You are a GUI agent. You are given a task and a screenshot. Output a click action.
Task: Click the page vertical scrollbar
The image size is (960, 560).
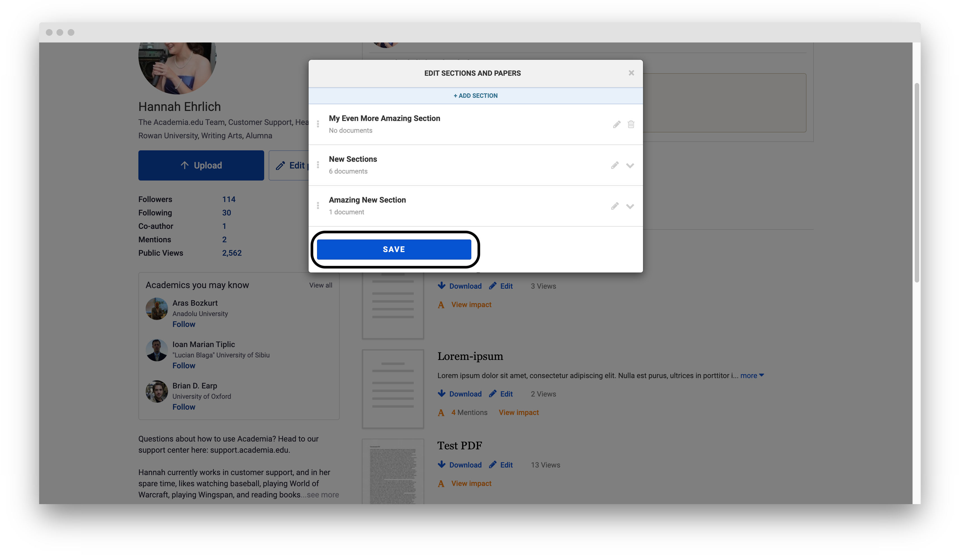tap(917, 183)
